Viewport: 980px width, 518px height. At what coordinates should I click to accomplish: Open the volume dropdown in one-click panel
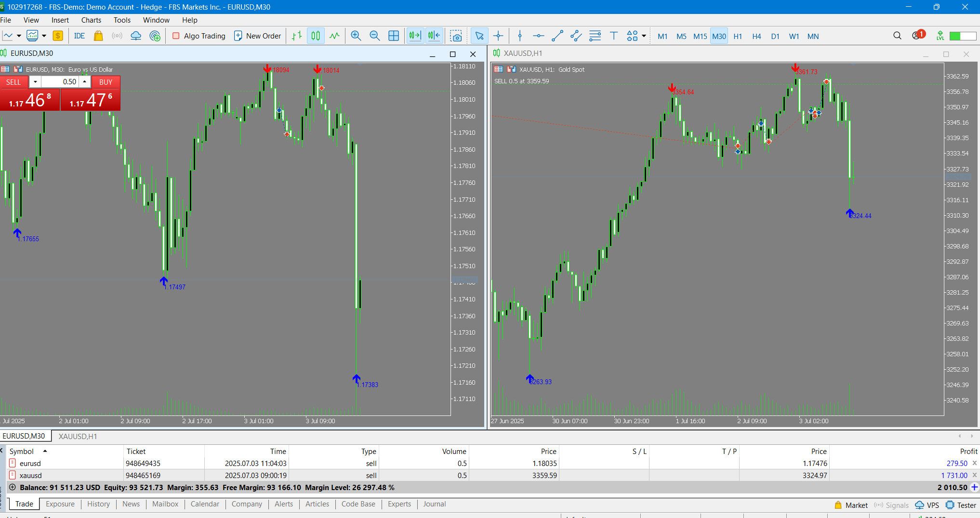click(35, 82)
